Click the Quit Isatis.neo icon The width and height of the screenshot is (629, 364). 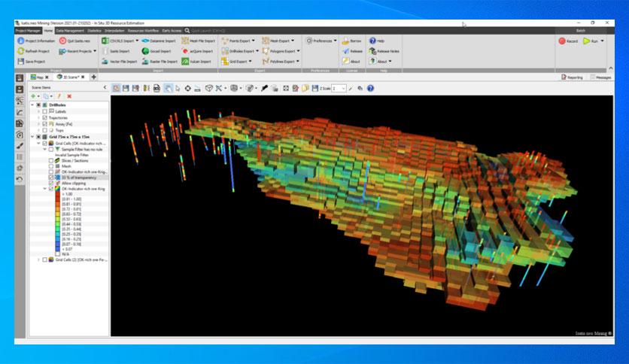[62, 41]
